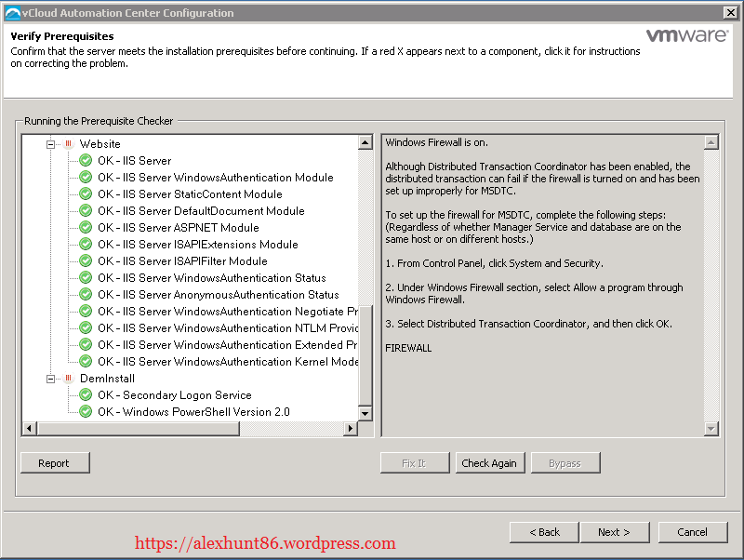Select 'OK - IIS Server' row text
The image size is (744, 560).
coord(134,161)
